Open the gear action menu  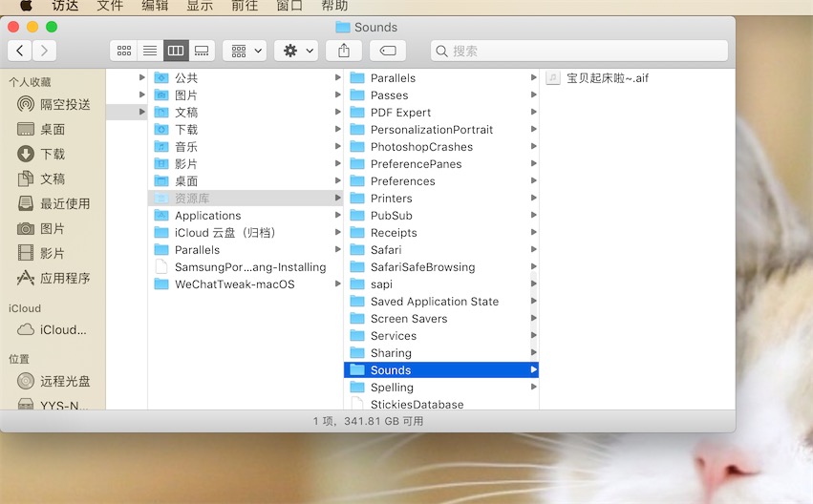click(x=296, y=51)
